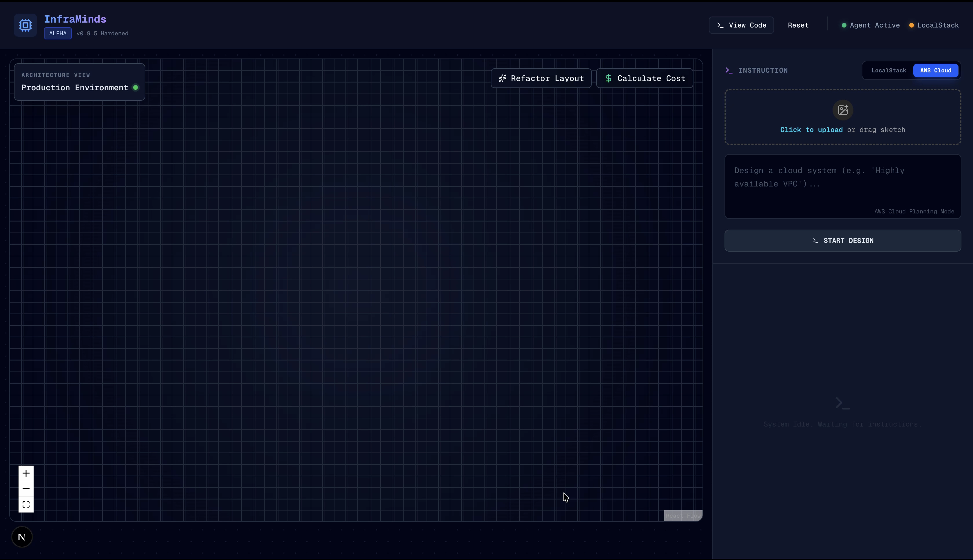This screenshot has width=973, height=560.
Task: Select the AWS Cloud mode toggle
Action: tap(935, 70)
